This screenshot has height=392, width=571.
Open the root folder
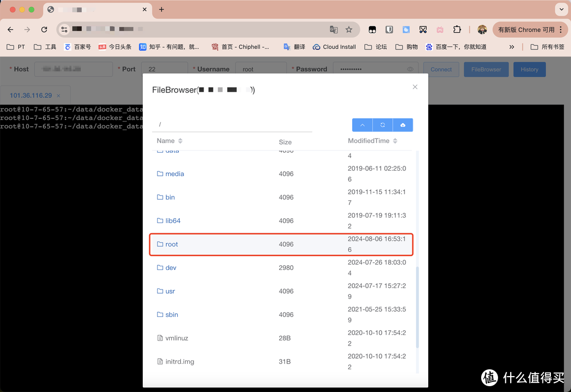point(171,244)
